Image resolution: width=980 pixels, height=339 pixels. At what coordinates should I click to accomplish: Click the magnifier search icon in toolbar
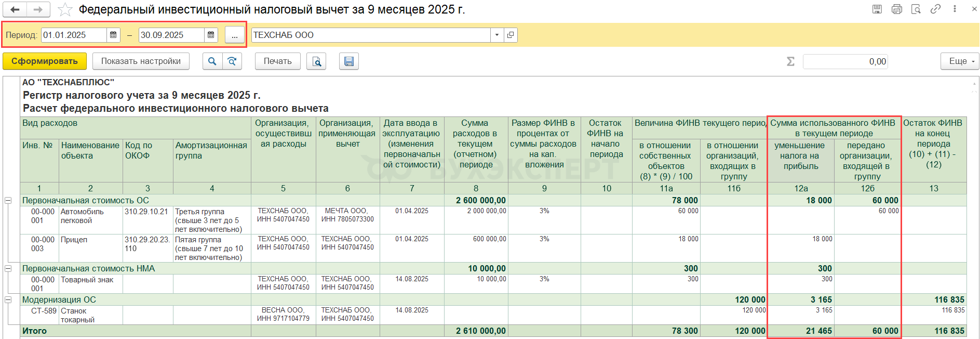click(212, 61)
